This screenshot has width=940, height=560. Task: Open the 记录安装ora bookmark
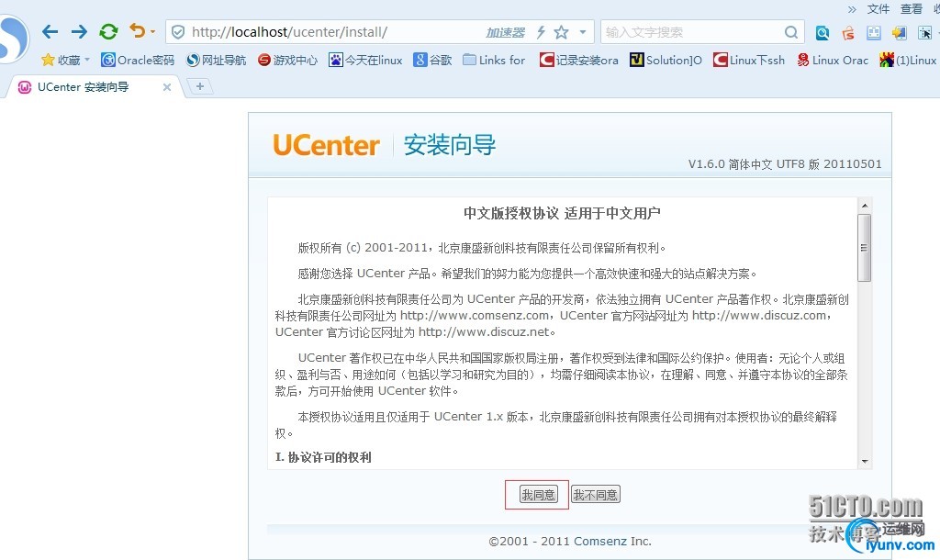click(579, 60)
